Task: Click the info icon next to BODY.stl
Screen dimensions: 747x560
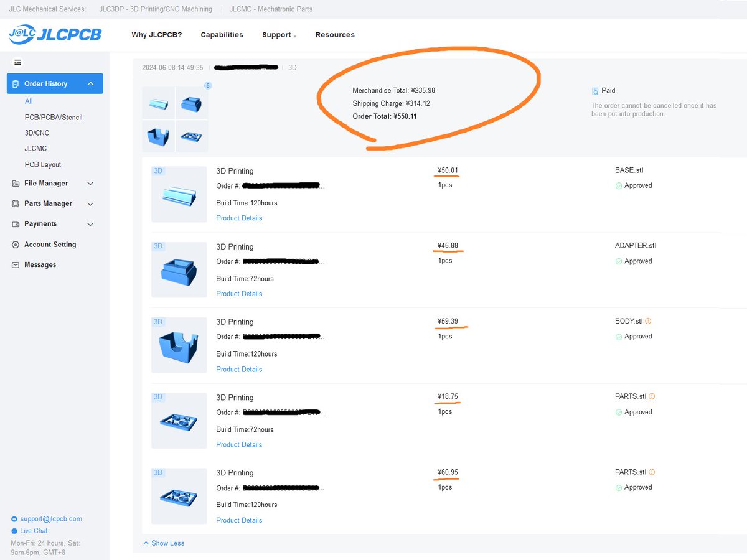Action: click(x=648, y=321)
